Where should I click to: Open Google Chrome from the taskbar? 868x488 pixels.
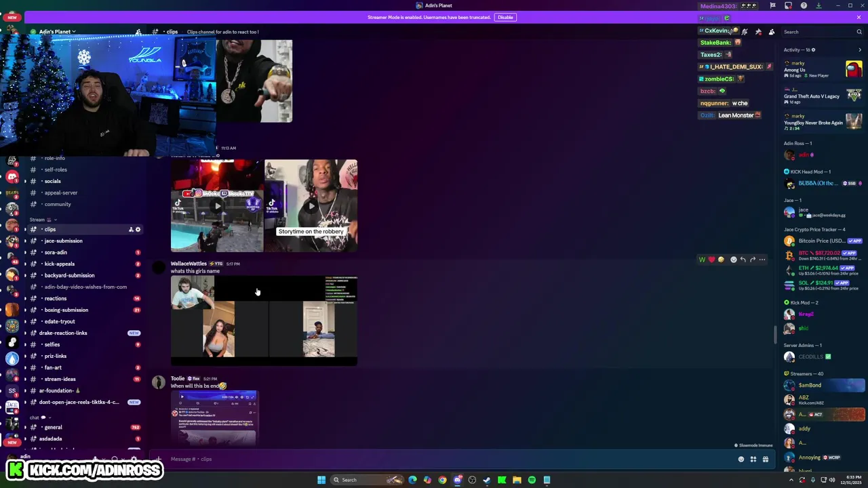(442, 480)
